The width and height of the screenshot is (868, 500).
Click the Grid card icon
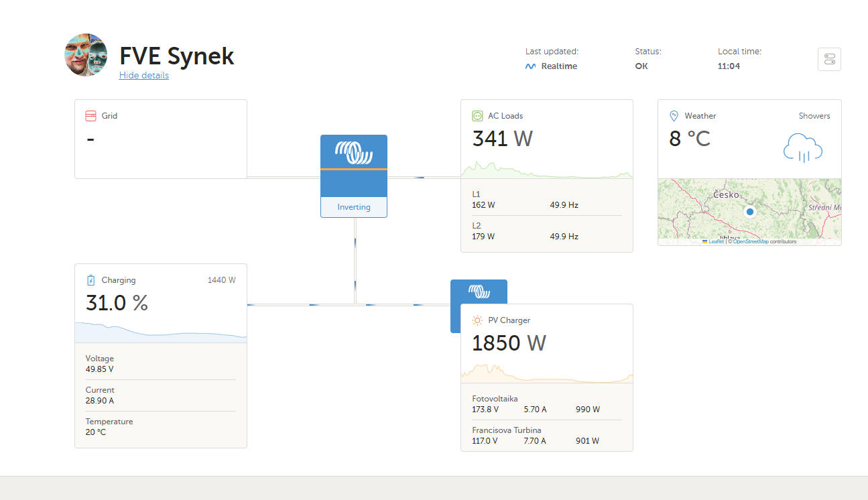91,116
